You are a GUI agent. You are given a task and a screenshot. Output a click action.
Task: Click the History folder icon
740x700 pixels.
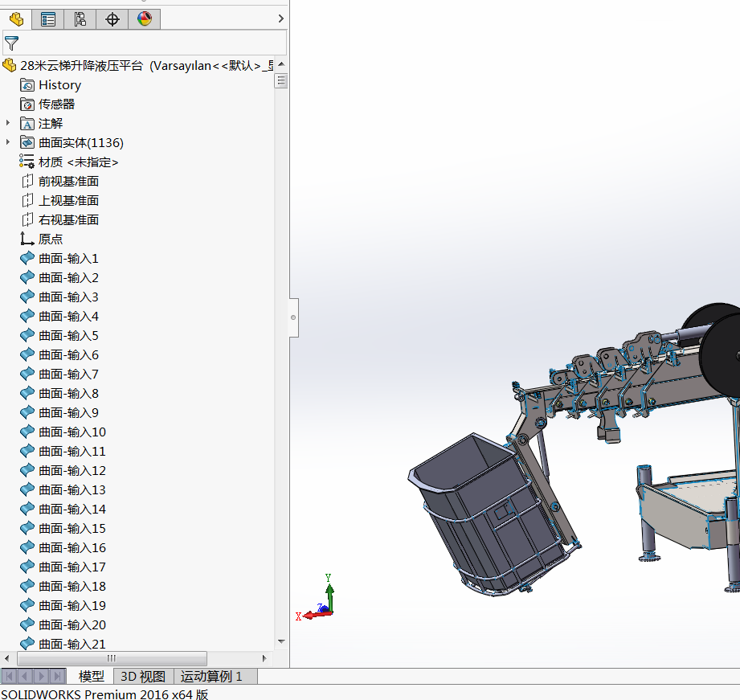(x=27, y=85)
